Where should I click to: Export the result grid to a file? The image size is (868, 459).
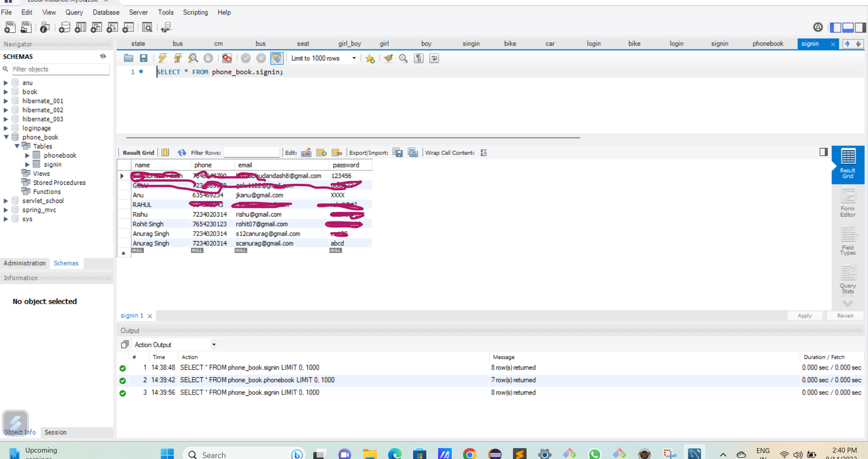[x=398, y=152]
